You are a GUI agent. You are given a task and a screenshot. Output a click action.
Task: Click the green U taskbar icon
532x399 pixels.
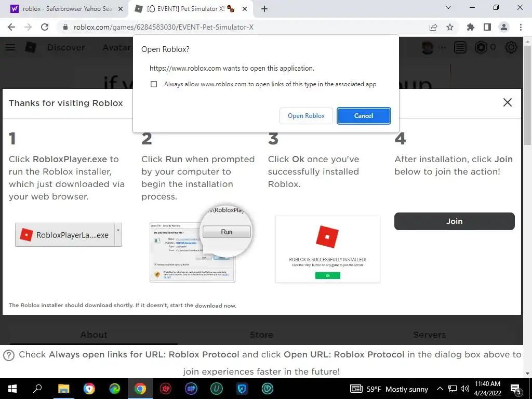[217, 389]
